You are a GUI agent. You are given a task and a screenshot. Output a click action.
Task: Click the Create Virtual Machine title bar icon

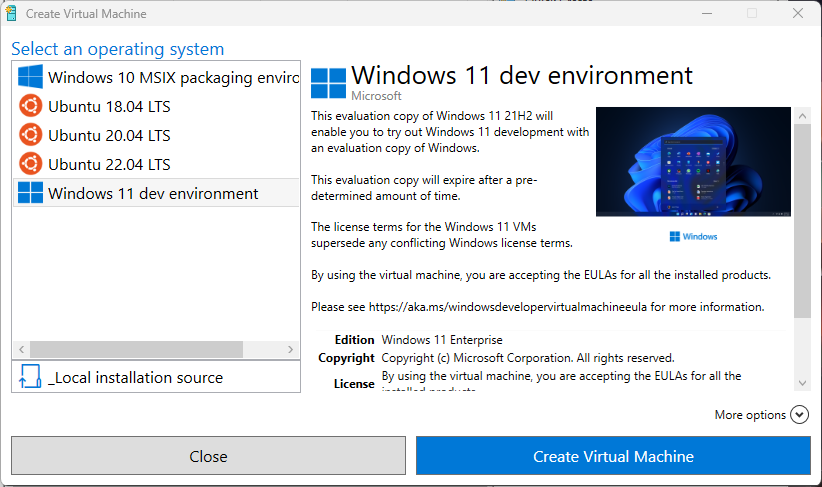(12, 14)
